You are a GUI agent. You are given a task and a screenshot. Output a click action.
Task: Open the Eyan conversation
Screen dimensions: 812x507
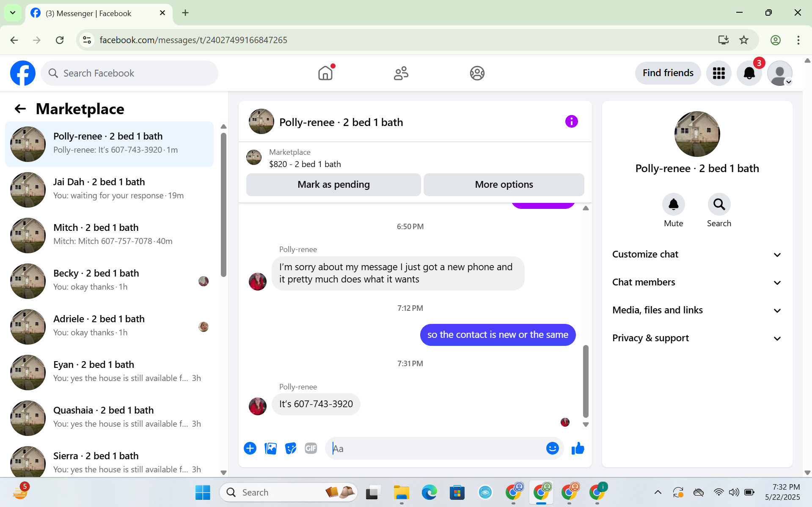pos(109,373)
